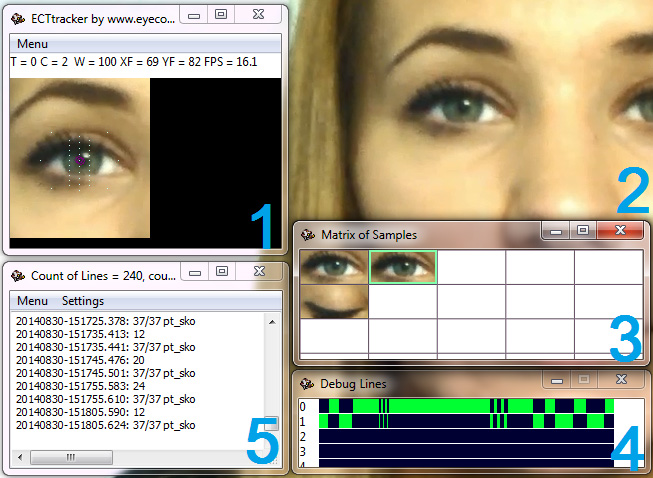
Task: Select the green-bordered eye sample thumbnail
Action: (x=403, y=266)
